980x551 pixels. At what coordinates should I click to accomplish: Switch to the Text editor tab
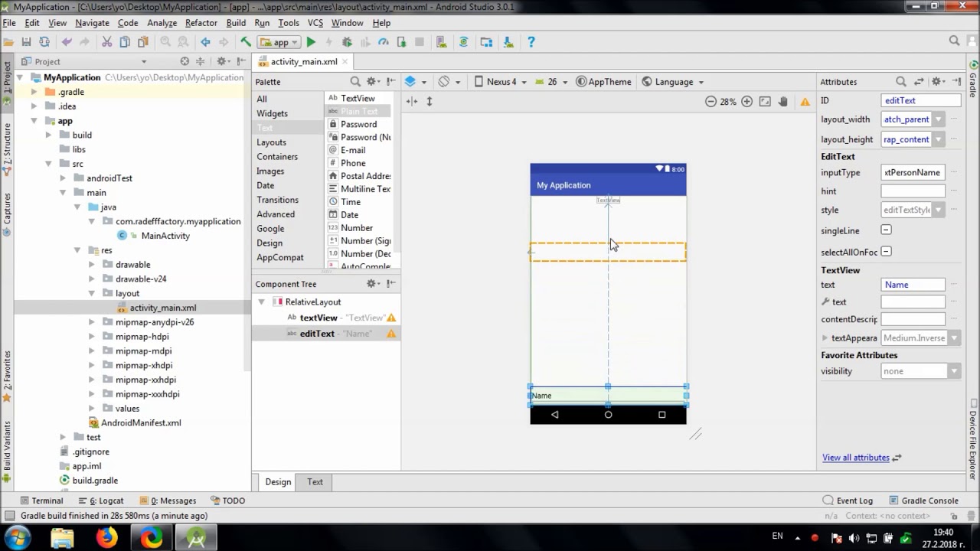pos(315,482)
